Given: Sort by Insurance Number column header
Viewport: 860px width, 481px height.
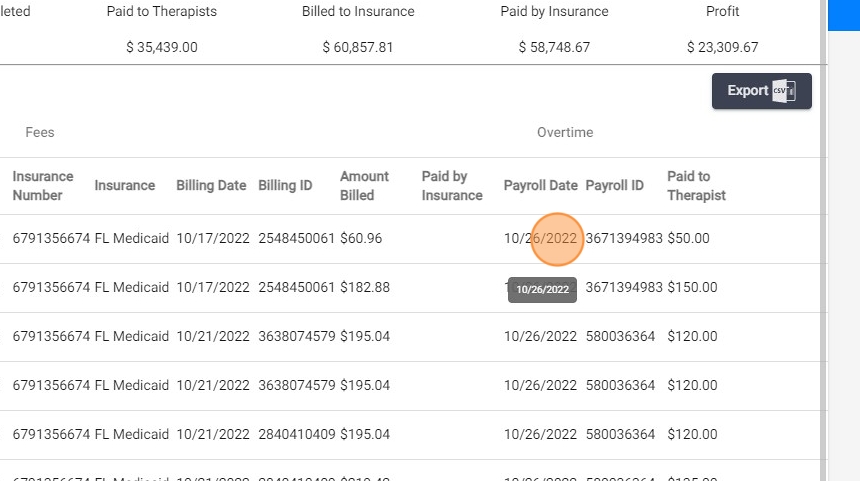Looking at the screenshot, I should pos(43,186).
